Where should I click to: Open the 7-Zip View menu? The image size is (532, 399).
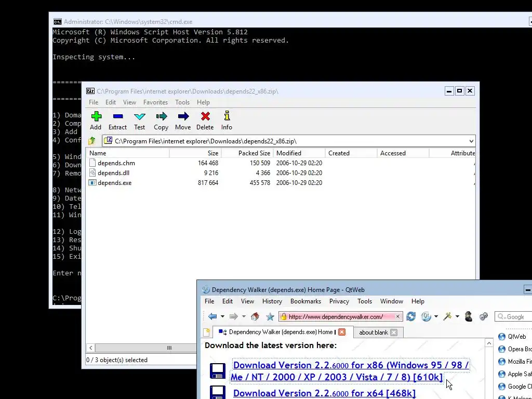[x=129, y=102]
